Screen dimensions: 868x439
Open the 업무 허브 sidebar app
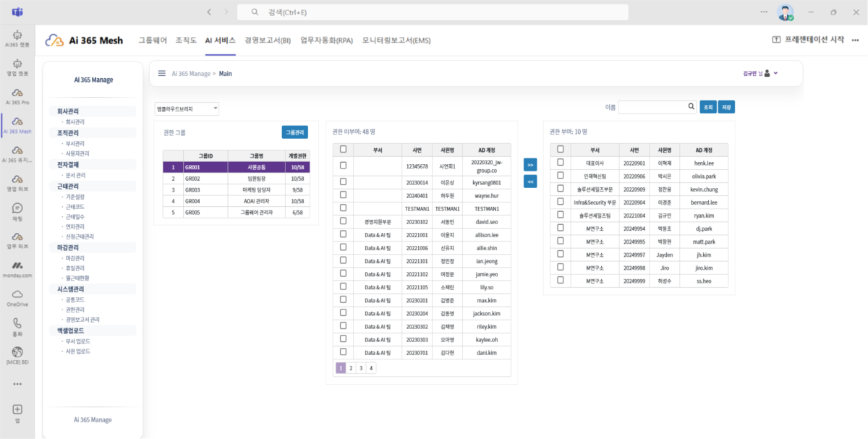tap(17, 240)
